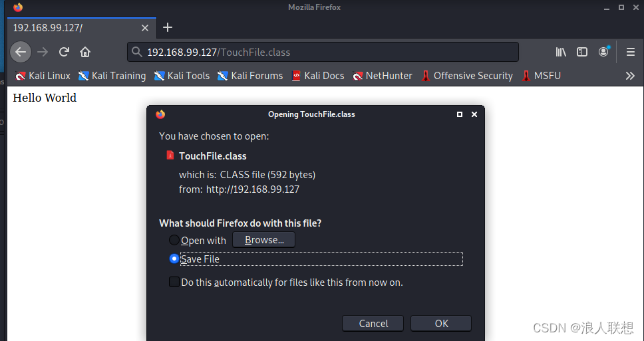Open the hamburger application menu

click(631, 52)
